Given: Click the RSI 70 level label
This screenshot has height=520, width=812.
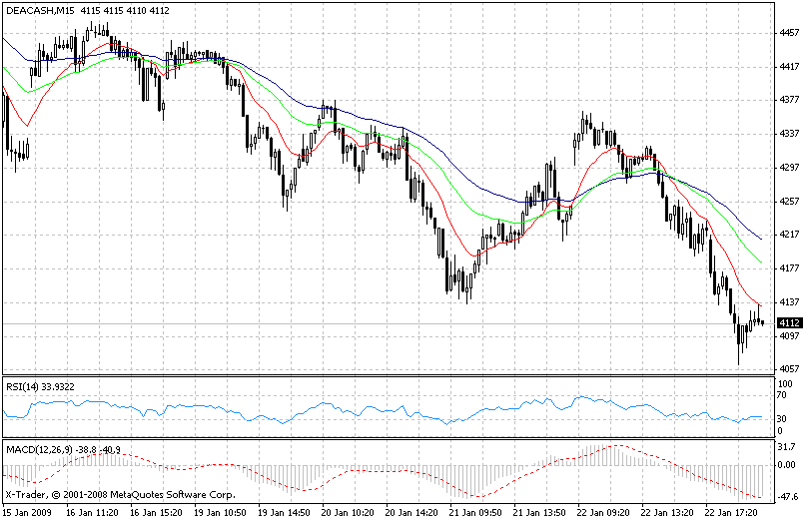Looking at the screenshot, I should click(x=784, y=396).
